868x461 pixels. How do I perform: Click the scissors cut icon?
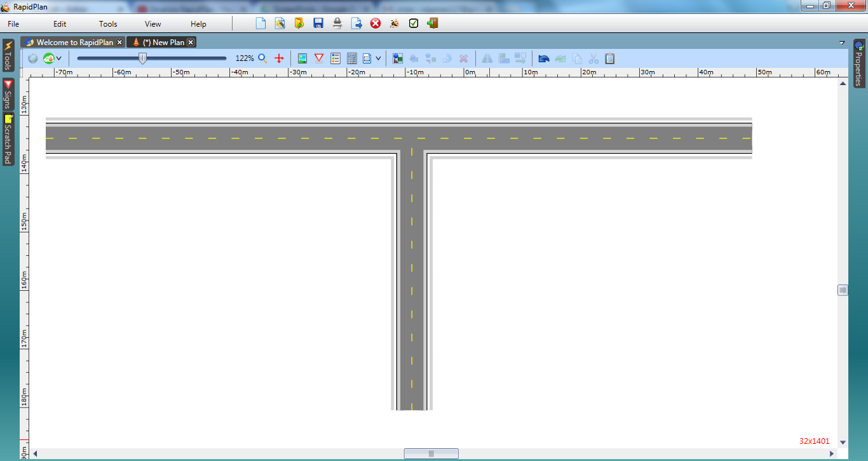pos(593,58)
